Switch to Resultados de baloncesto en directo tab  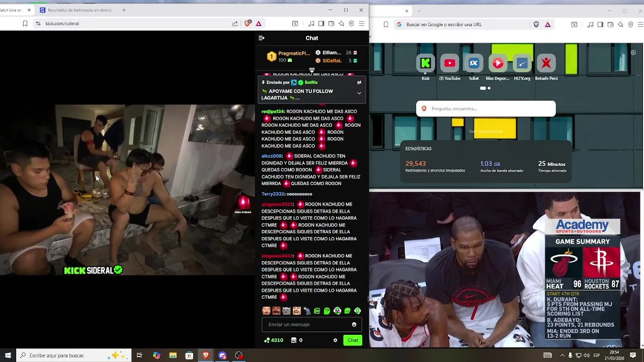[x=76, y=10]
